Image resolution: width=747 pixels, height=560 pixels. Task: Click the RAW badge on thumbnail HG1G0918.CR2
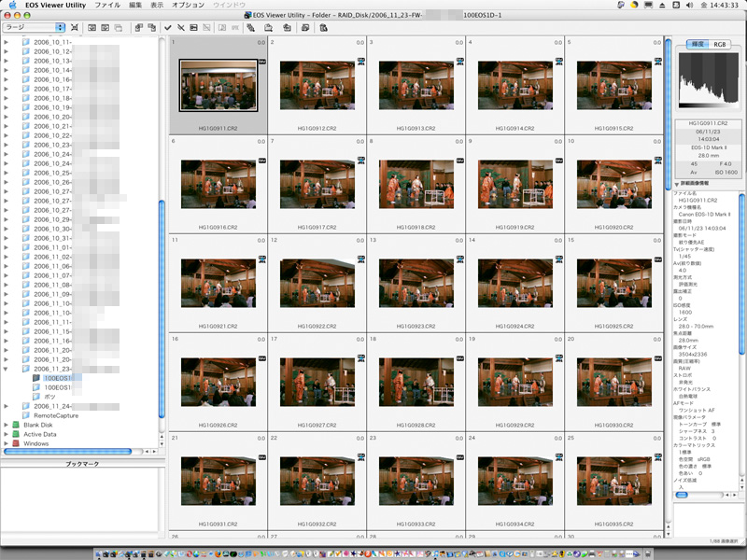click(460, 161)
